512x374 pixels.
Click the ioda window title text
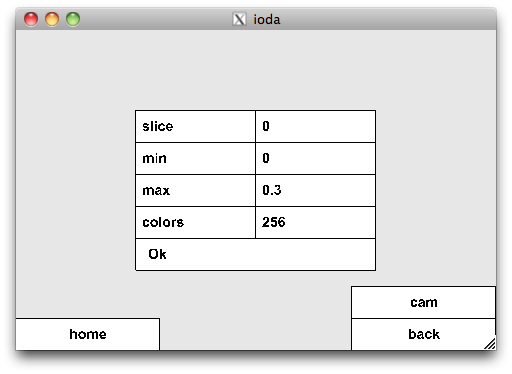pyautogui.click(x=267, y=20)
